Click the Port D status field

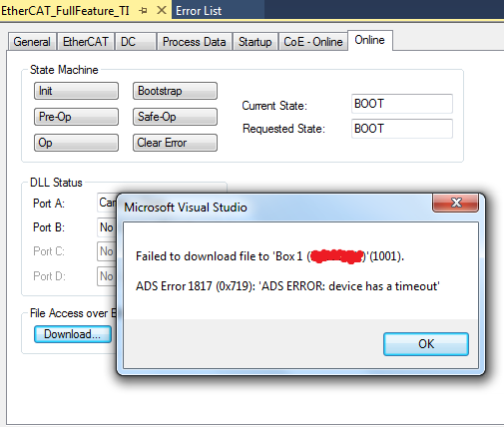(x=107, y=276)
